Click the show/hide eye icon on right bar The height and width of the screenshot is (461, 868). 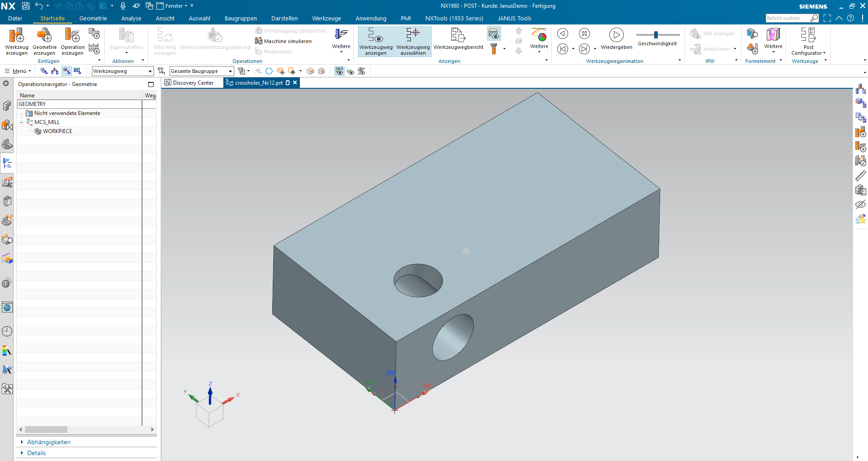pos(860,204)
